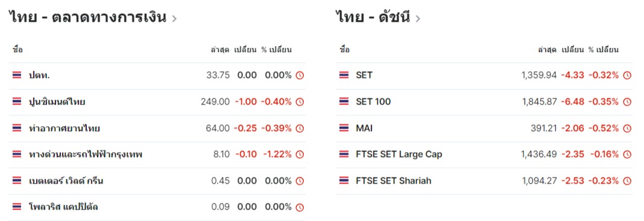This screenshot has height=221, width=644.
Task: Open the FTSE SET Large Cap index
Action: (x=399, y=155)
